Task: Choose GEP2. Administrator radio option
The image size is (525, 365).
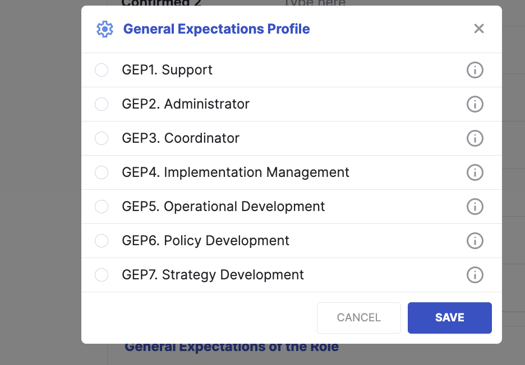Action: coord(101,104)
